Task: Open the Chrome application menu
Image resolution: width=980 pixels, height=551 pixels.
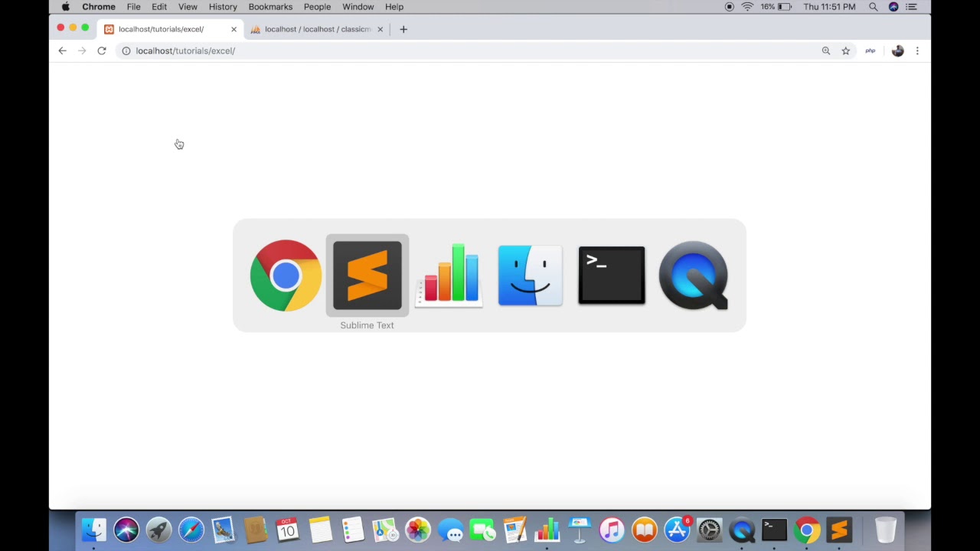Action: click(99, 7)
